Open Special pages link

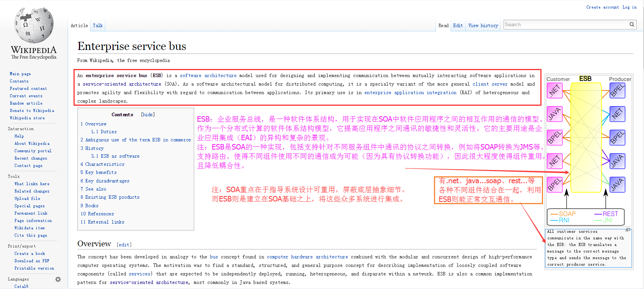pos(29,206)
